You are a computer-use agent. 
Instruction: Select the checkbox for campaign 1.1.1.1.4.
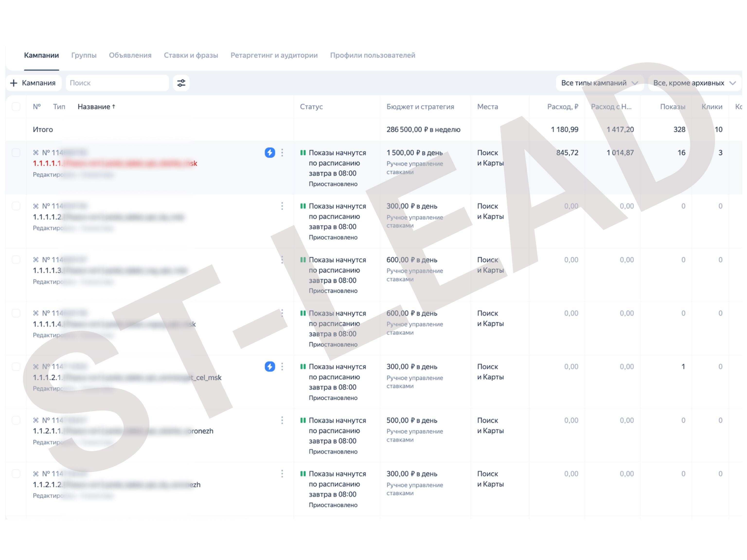point(16,313)
